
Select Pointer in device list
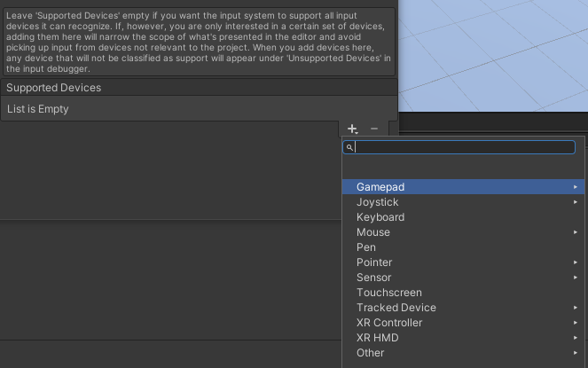click(x=464, y=262)
